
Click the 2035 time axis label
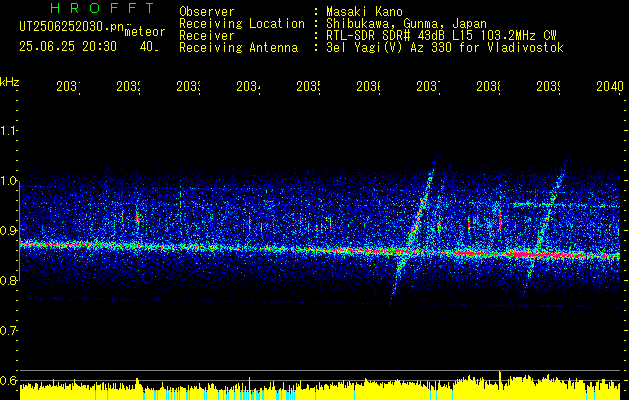click(308, 86)
